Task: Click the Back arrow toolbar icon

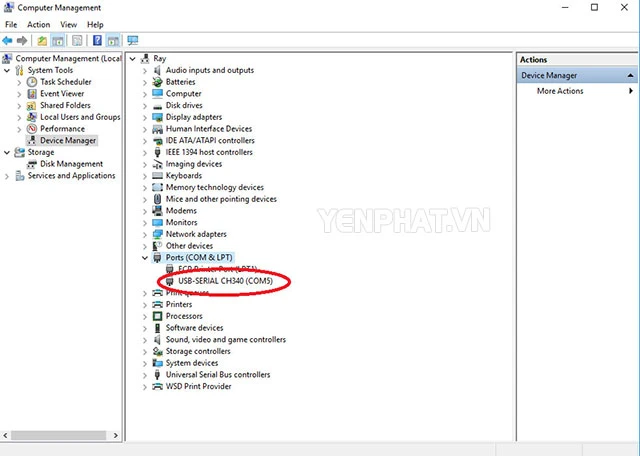Action: pyautogui.click(x=8, y=41)
